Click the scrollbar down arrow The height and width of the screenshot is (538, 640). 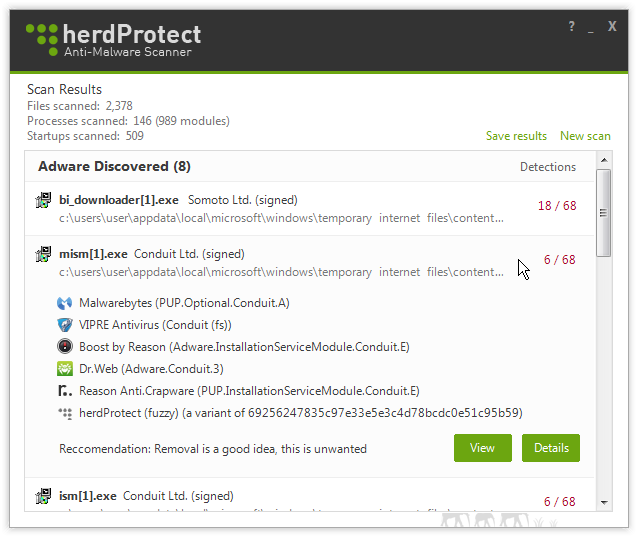click(x=604, y=502)
